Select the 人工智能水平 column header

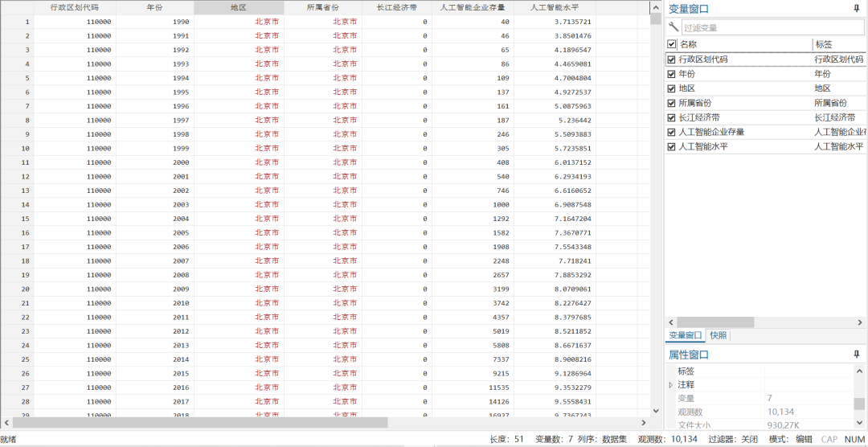click(x=555, y=8)
